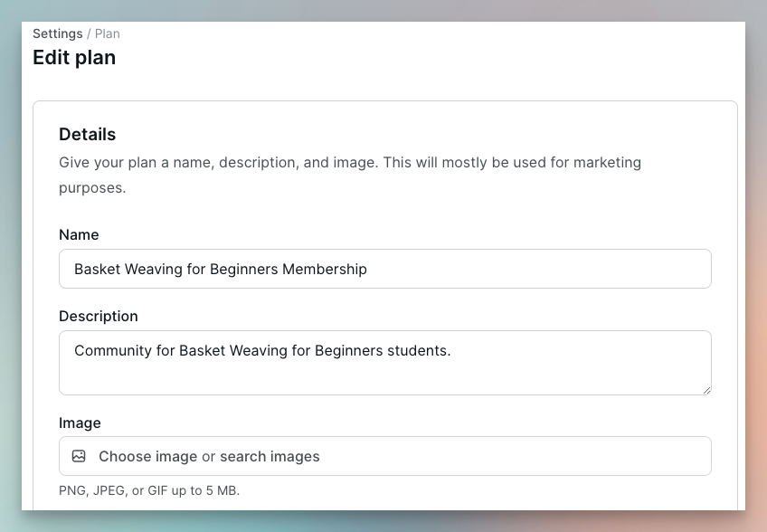Grab the Description textarea resize handle

pyautogui.click(x=705, y=389)
